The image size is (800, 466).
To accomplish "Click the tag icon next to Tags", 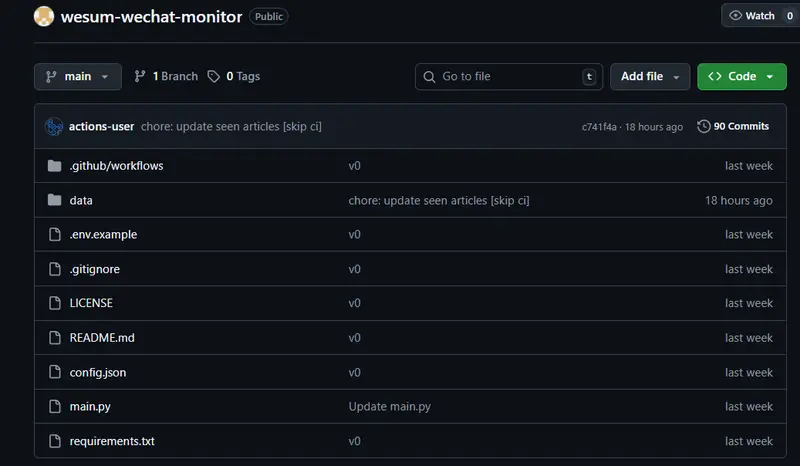I will point(214,76).
